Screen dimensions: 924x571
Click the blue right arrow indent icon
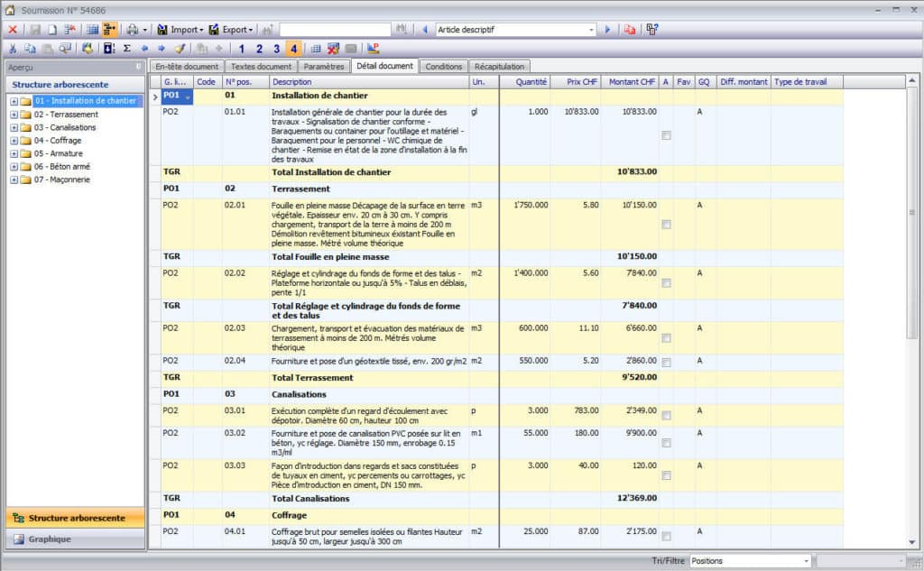tap(162, 49)
